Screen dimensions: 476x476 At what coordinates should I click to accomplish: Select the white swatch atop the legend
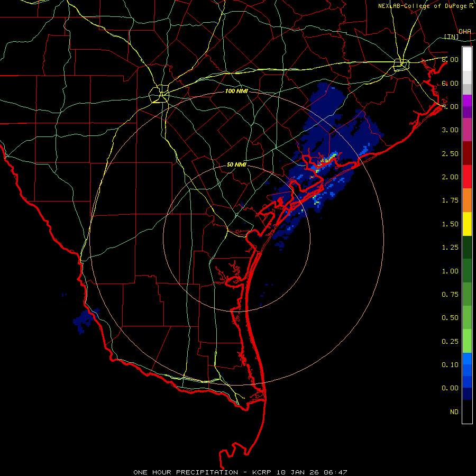[x=467, y=59]
